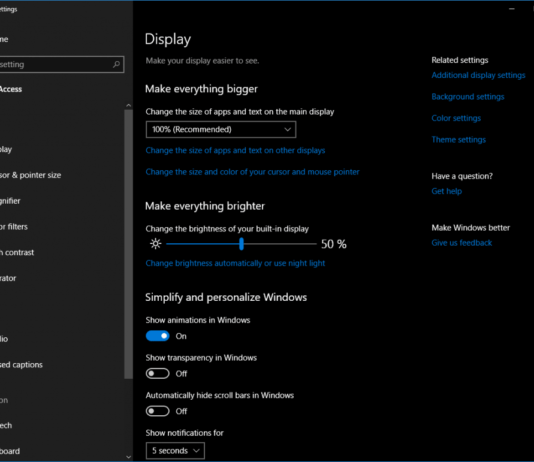This screenshot has width=534, height=462.
Task: Open Additional display settings link
Action: pos(478,75)
